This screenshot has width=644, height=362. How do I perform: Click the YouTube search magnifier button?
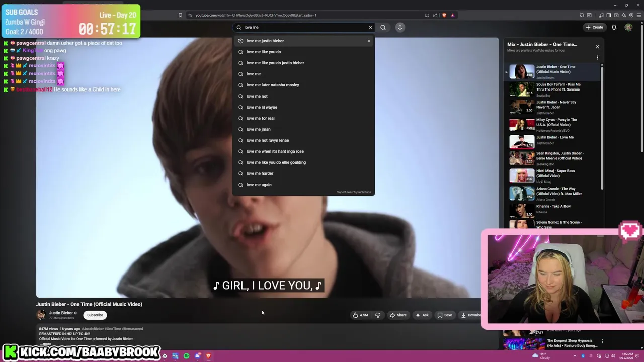click(x=383, y=27)
